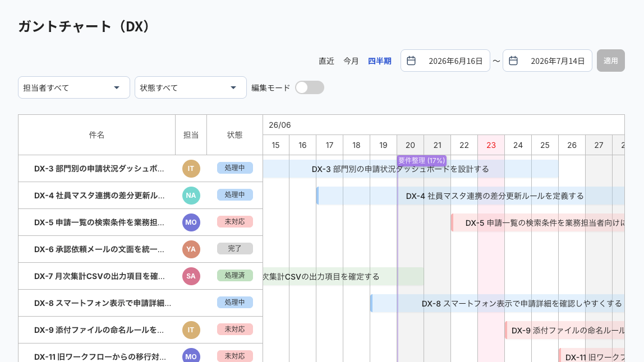
Task: Click 処理中 status badge in DX-3 row
Action: tap(235, 168)
